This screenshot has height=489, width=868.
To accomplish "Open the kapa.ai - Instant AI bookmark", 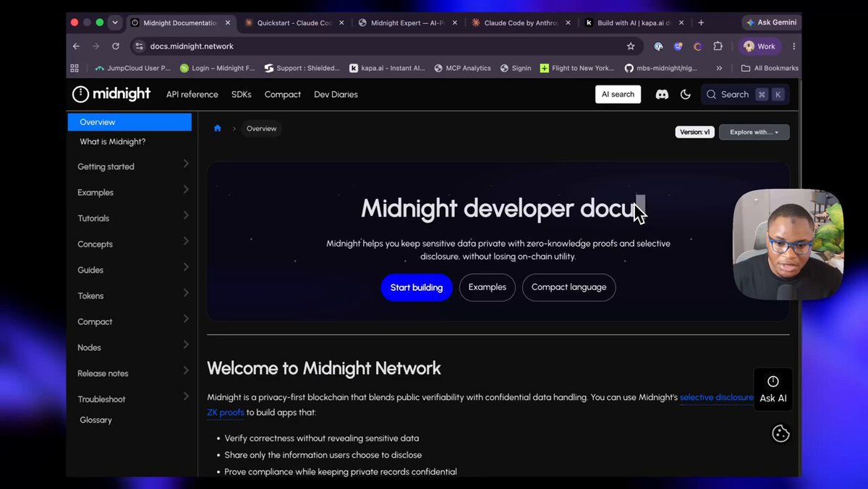I will tap(387, 68).
